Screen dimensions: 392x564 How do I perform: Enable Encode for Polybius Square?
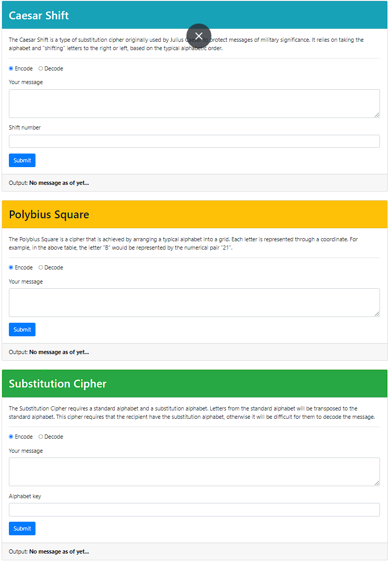point(10,267)
